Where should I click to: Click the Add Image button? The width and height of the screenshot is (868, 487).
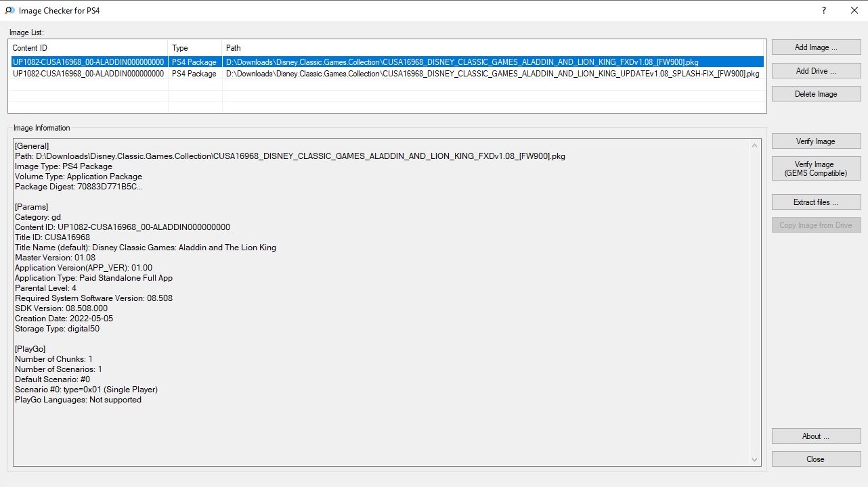tap(816, 47)
